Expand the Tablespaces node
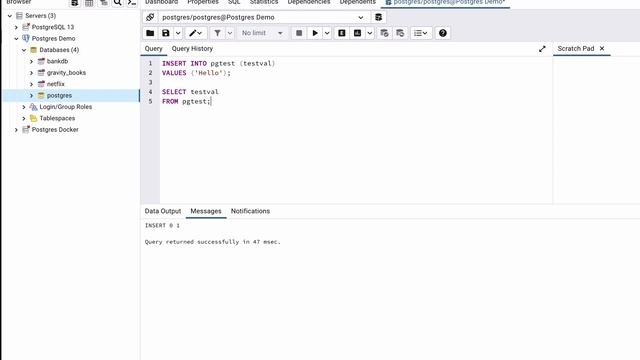The image size is (640, 360). [x=24, y=118]
